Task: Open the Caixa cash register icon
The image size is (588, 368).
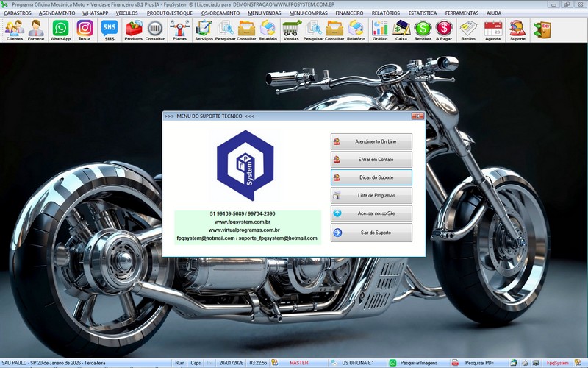Action: 401,30
